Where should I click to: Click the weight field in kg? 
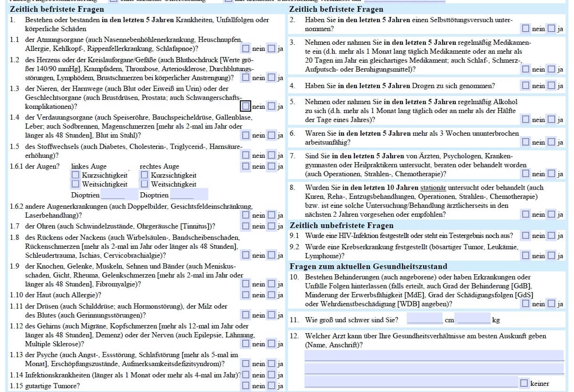(473, 319)
